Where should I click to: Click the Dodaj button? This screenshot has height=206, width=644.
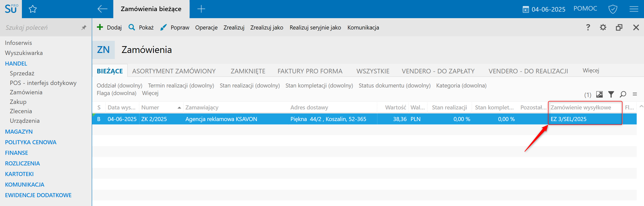[x=110, y=27]
